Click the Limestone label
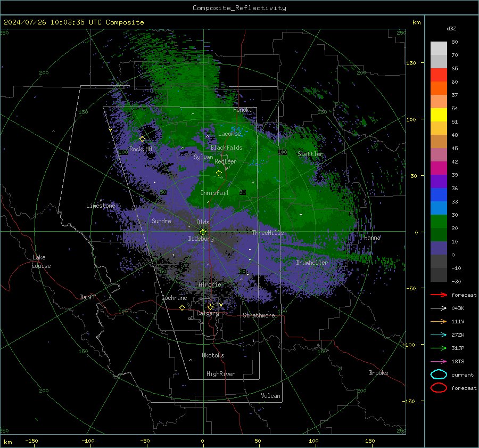 (x=101, y=206)
